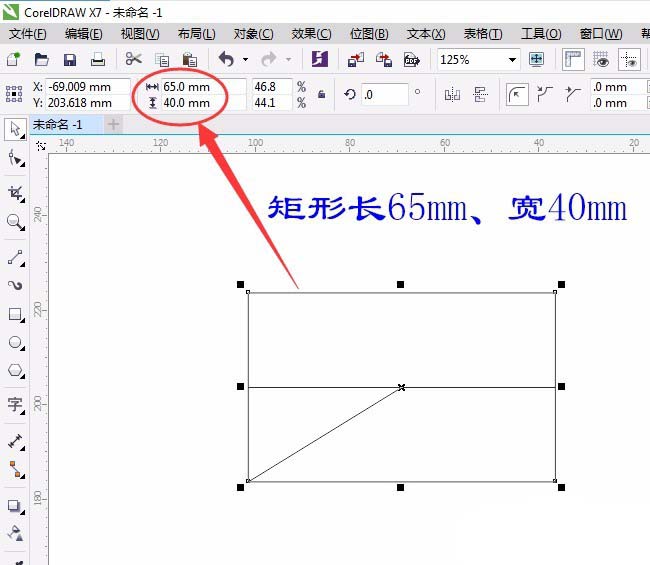Open a file with folder icon
Viewport: 650px width, 565px height.
[x=41, y=60]
